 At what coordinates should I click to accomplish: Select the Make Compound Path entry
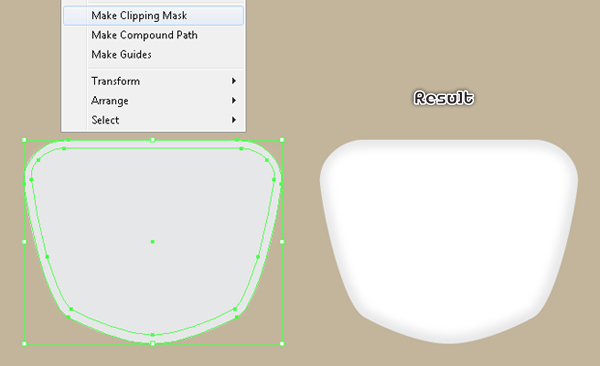click(x=153, y=35)
